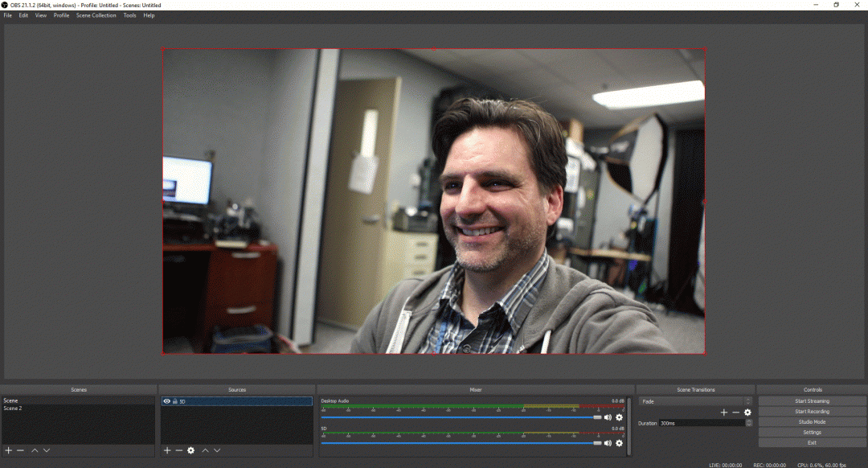This screenshot has height=468, width=868.
Task: Mute the Desktop Audio speaker icon
Action: (x=608, y=417)
